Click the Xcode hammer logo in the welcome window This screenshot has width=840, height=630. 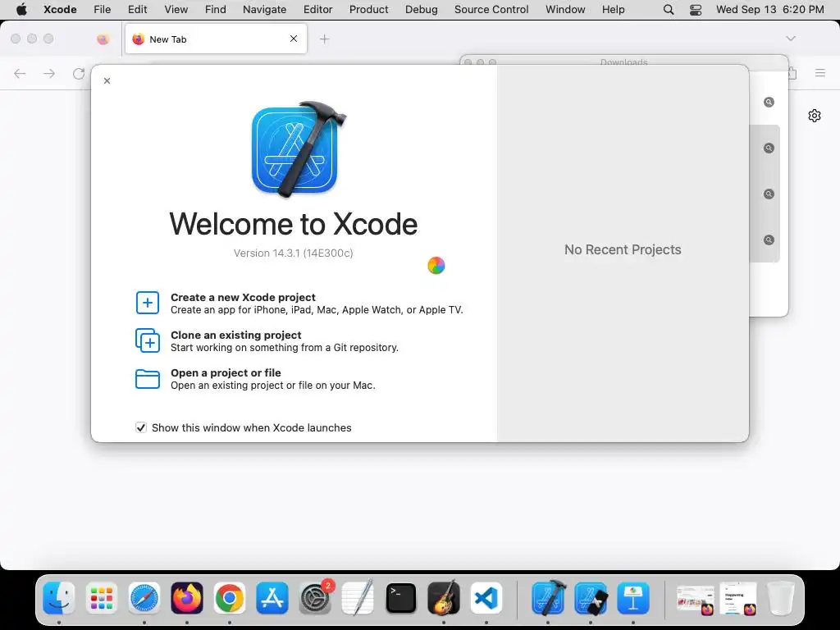tap(299, 149)
